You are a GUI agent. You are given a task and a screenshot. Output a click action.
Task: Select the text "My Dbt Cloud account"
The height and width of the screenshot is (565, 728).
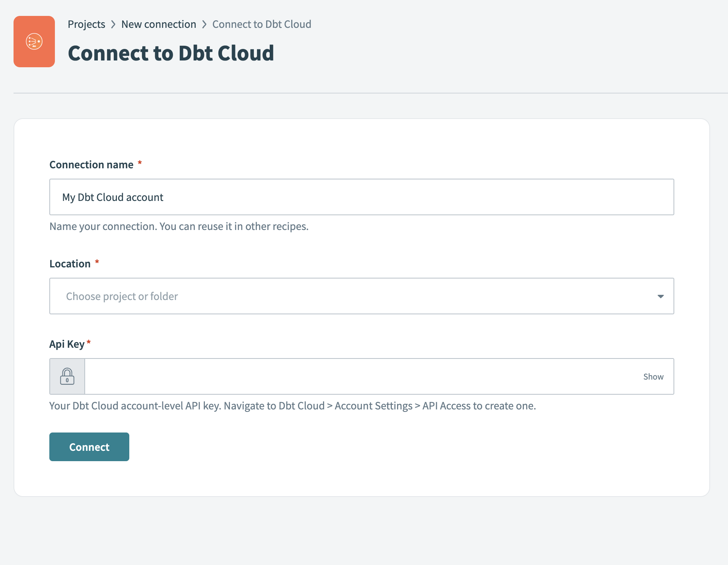pos(113,197)
